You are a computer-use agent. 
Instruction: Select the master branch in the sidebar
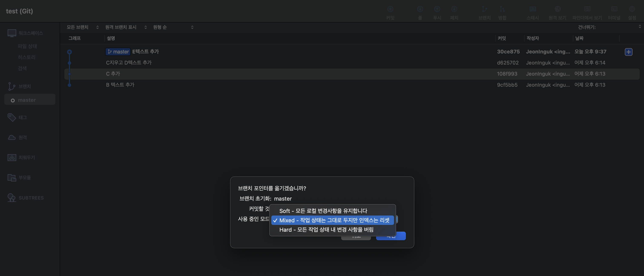(x=27, y=100)
